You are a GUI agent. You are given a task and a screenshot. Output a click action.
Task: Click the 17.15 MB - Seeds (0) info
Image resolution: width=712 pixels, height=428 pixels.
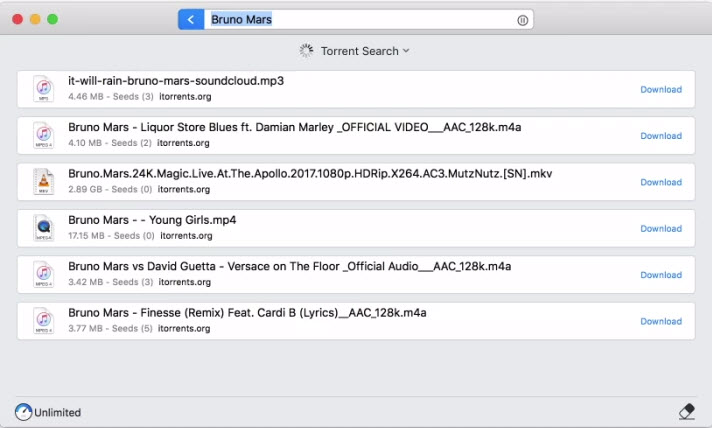(111, 236)
